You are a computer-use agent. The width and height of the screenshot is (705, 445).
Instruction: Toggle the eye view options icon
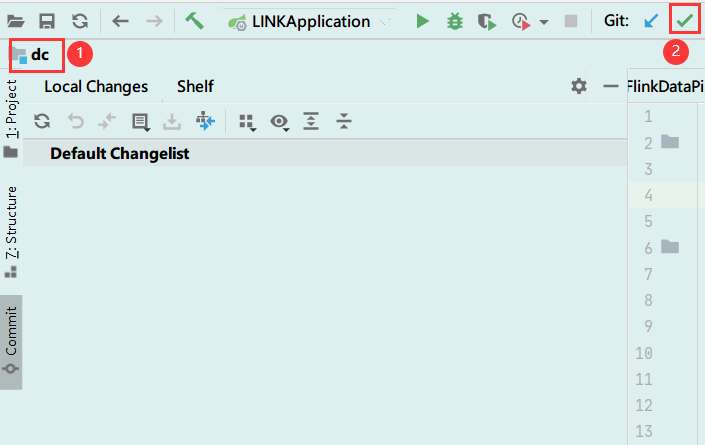click(x=279, y=121)
